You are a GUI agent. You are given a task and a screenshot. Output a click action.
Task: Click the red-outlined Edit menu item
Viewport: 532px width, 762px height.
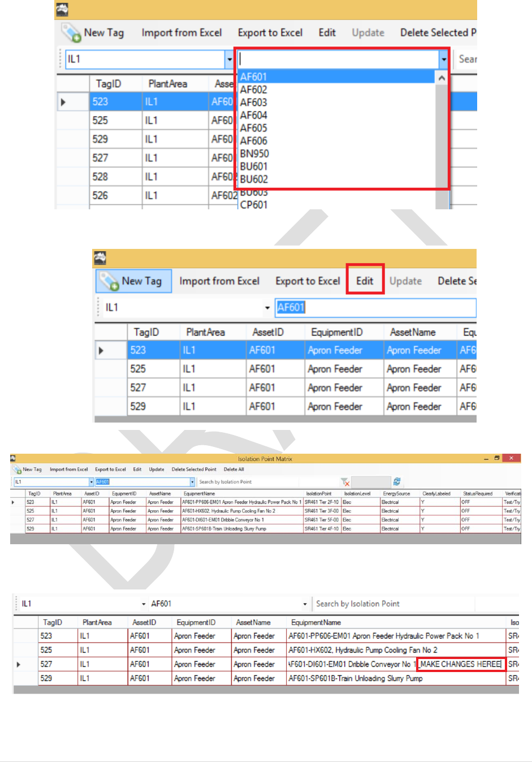(x=365, y=281)
